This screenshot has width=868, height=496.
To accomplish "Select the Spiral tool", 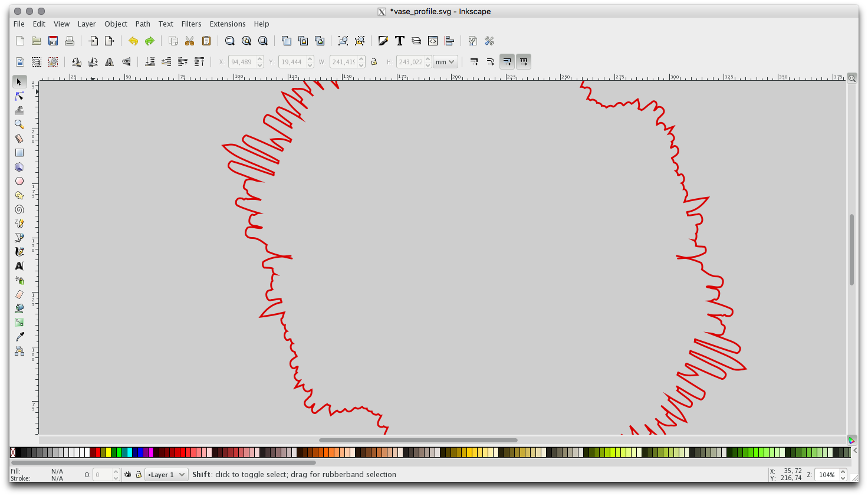I will click(19, 209).
